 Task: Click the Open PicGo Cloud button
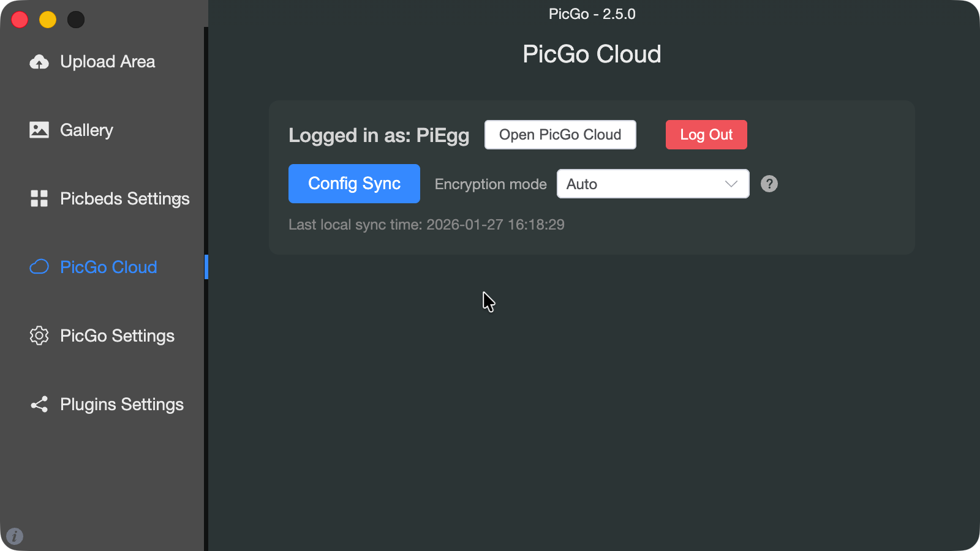(560, 135)
